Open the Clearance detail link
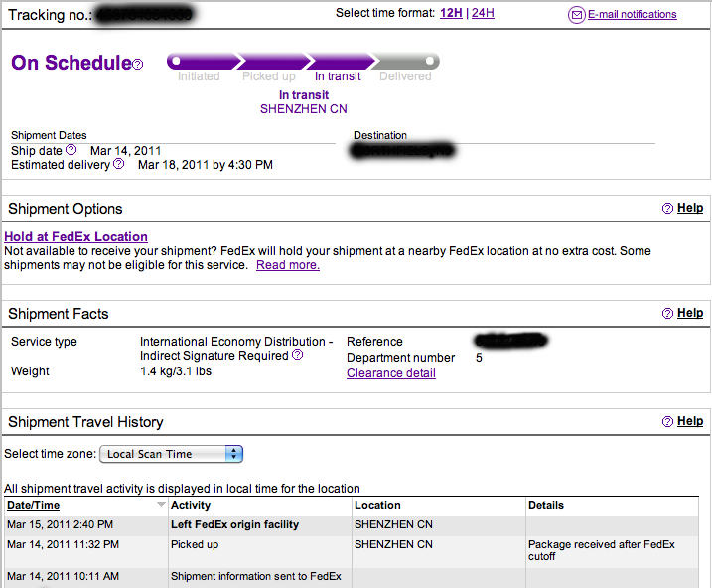712x588 pixels. coord(391,373)
